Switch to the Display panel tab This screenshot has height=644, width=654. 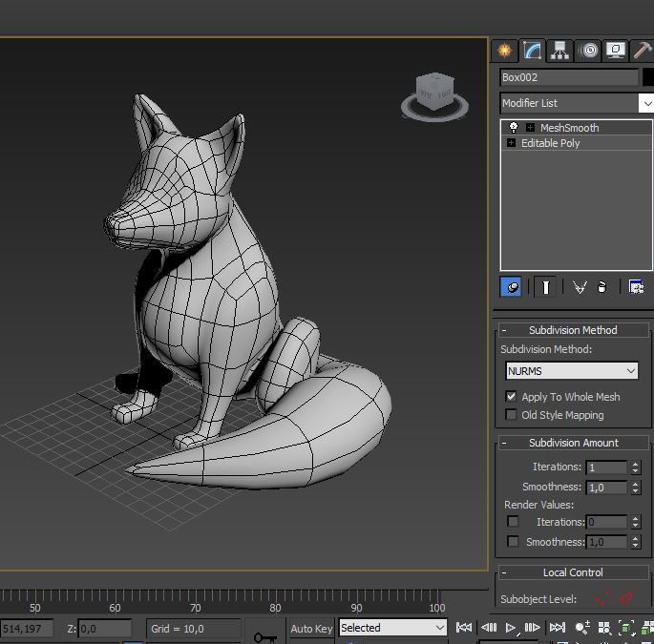[x=616, y=51]
